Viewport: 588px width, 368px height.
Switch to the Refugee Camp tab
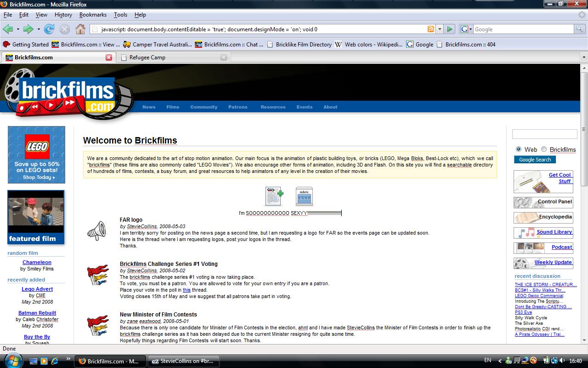pos(173,57)
